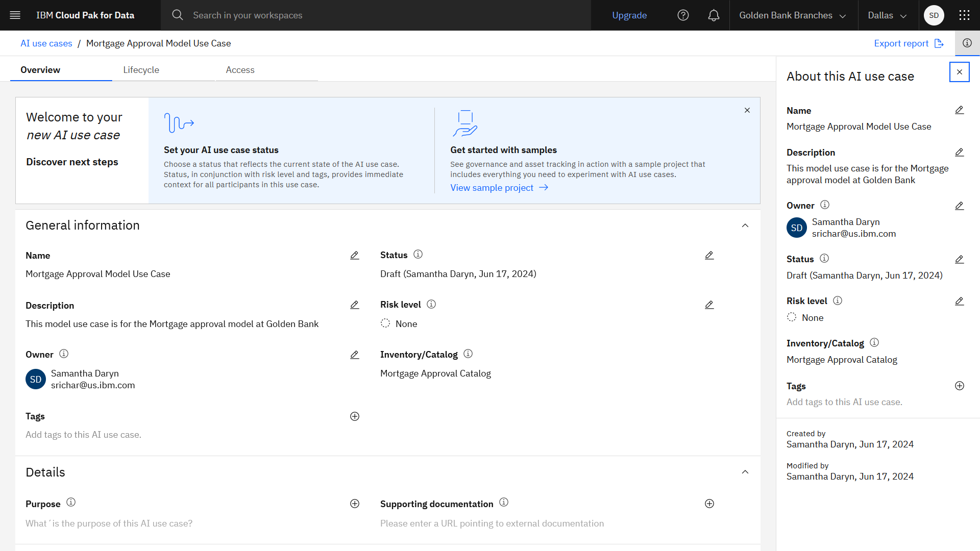Go to AI use cases breadcrumb
980x551 pixels.
[x=46, y=43]
